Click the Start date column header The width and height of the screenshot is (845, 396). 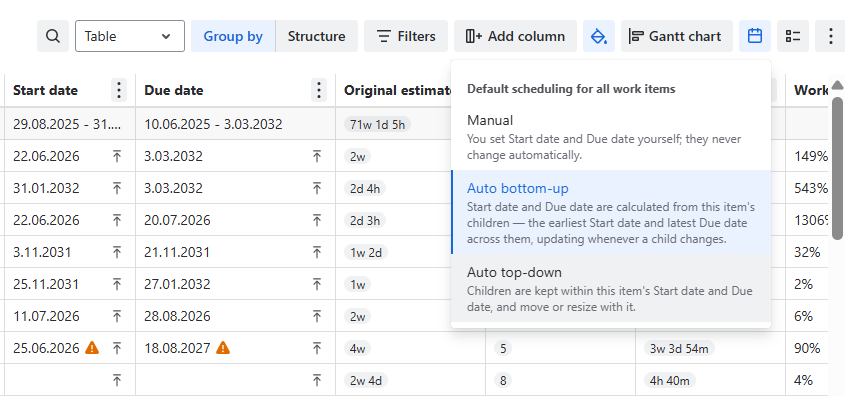pyautogui.click(x=45, y=91)
